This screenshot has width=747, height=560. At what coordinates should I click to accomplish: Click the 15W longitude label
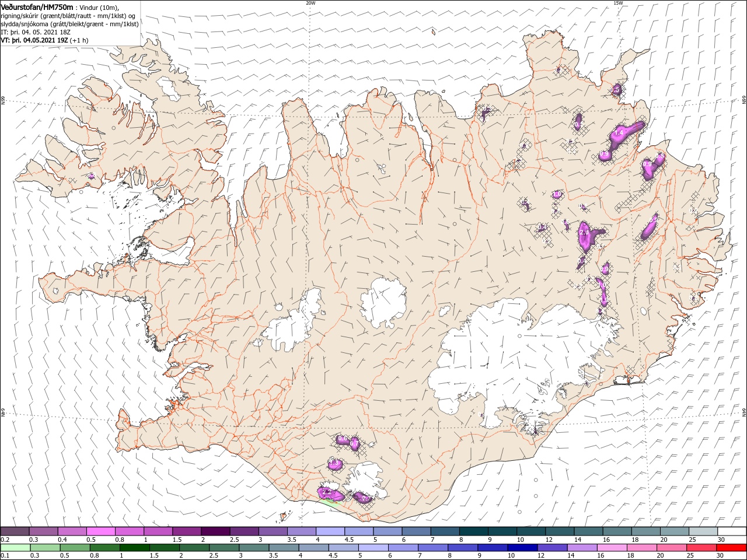click(x=618, y=3)
